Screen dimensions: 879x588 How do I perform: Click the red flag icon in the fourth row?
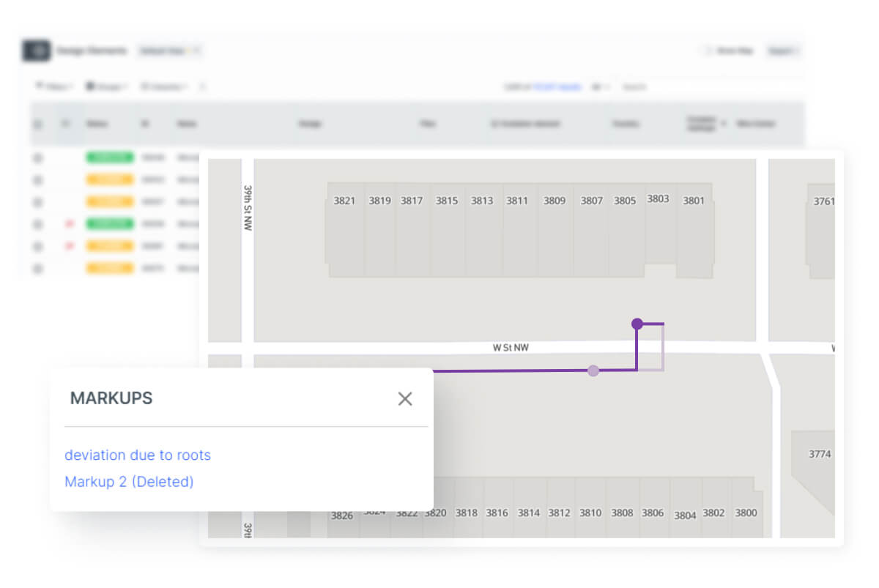[x=70, y=224]
